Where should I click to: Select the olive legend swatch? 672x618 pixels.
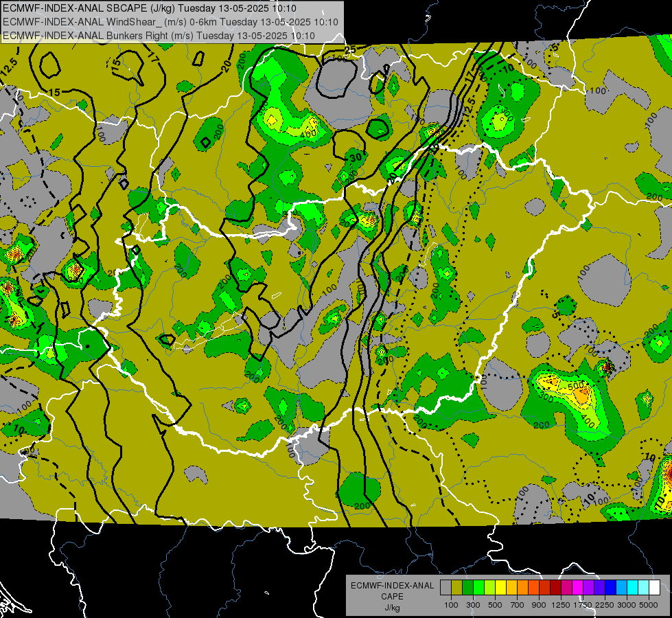[456, 588]
